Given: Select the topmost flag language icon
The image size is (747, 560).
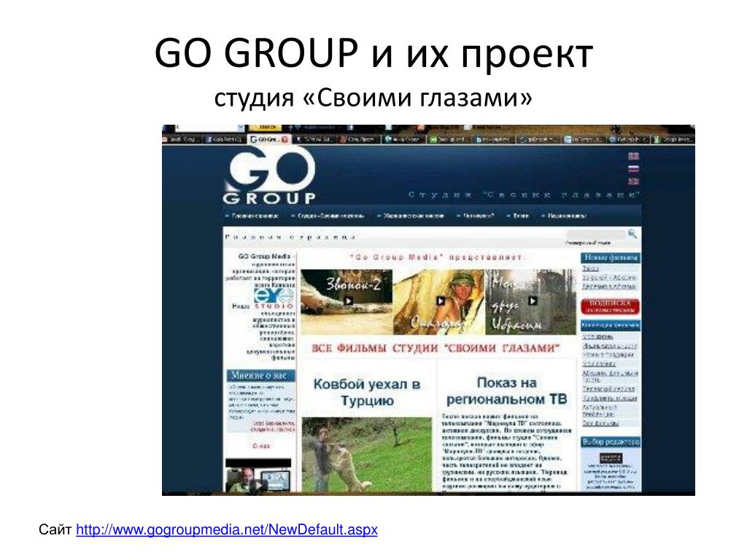Looking at the screenshot, I should click(633, 156).
